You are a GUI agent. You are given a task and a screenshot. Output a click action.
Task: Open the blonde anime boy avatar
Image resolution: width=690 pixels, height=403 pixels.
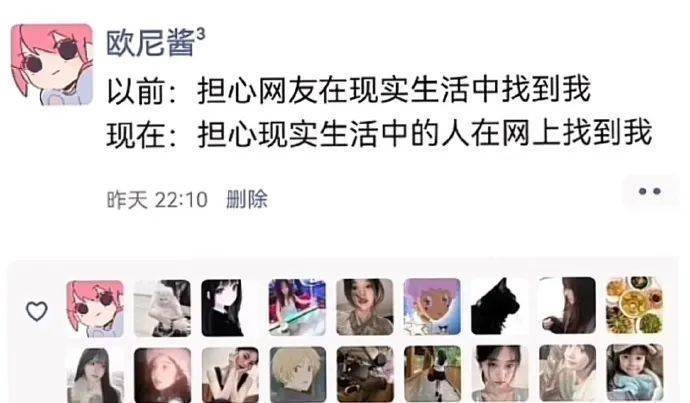click(x=298, y=374)
